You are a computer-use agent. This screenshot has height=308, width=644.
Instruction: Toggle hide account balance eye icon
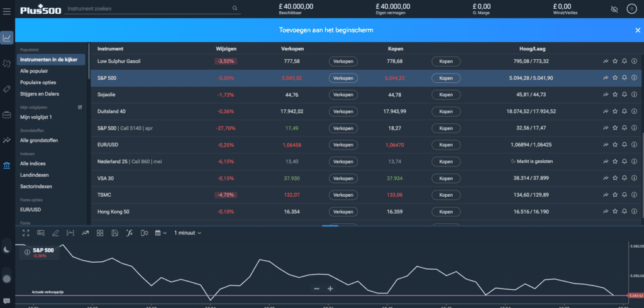coord(614,9)
